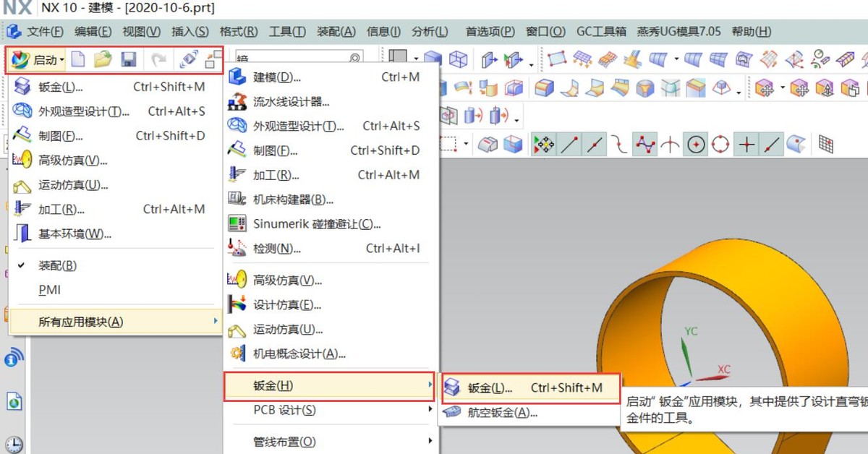Open the GC工具箱 menu

(601, 31)
